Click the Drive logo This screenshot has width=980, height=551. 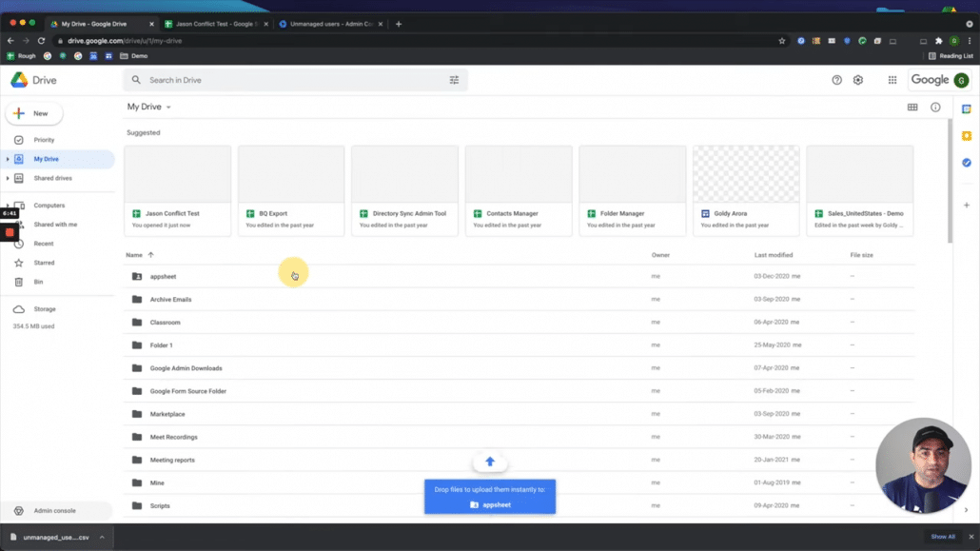33,80
